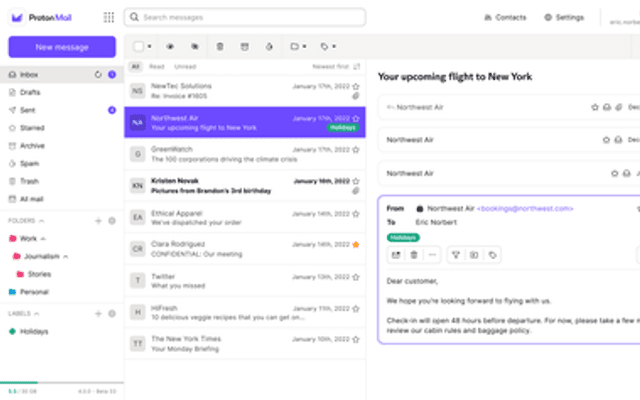Star the GreenWatch email
Viewport: 640px width, 400px height.
(x=356, y=150)
